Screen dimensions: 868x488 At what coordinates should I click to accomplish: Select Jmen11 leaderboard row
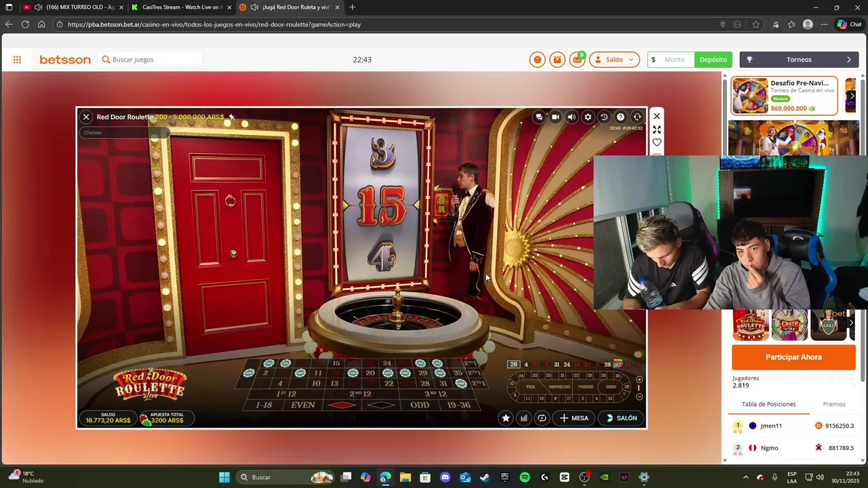793,426
